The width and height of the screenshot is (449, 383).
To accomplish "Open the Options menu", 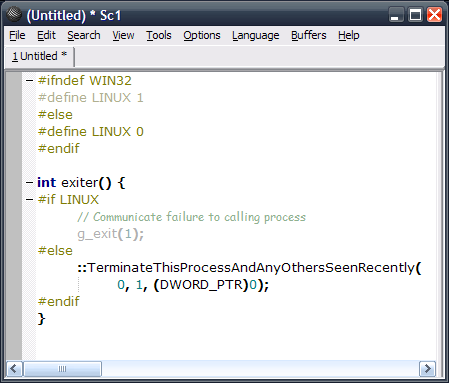I will [202, 35].
